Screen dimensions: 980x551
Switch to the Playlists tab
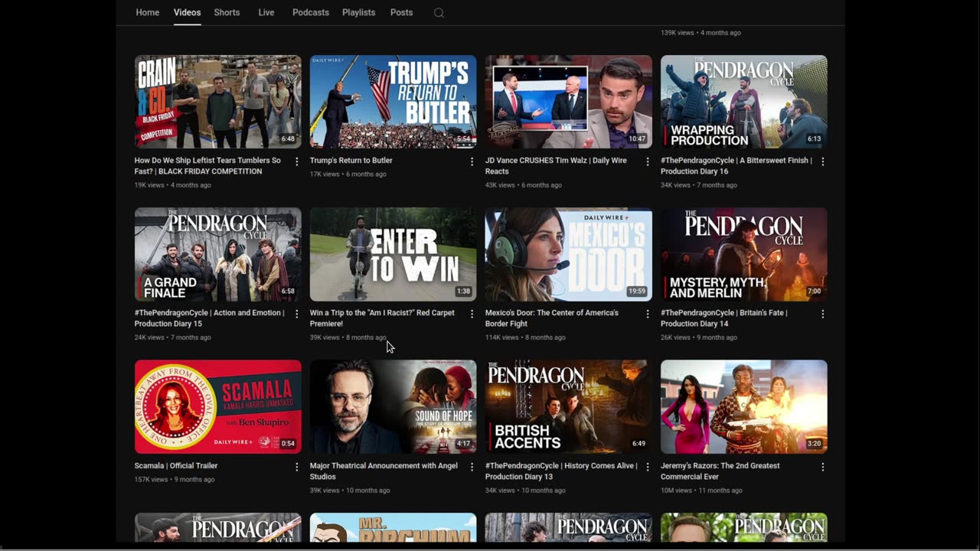pos(358,12)
